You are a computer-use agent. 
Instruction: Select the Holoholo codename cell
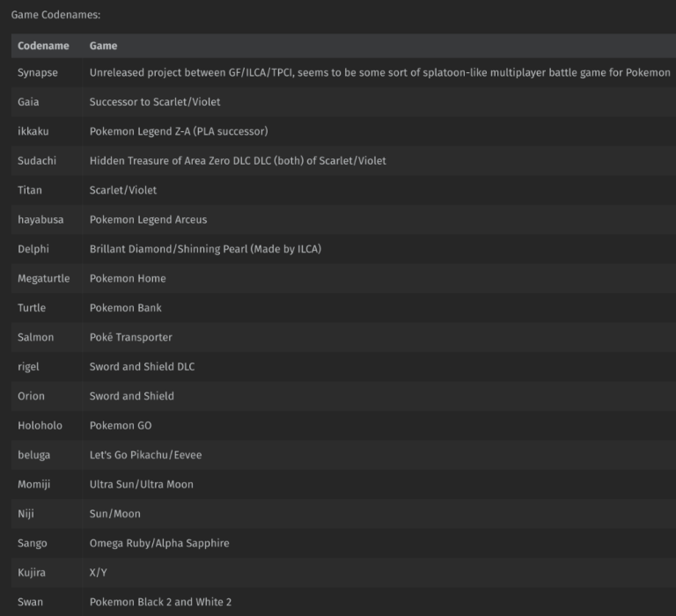(x=40, y=425)
